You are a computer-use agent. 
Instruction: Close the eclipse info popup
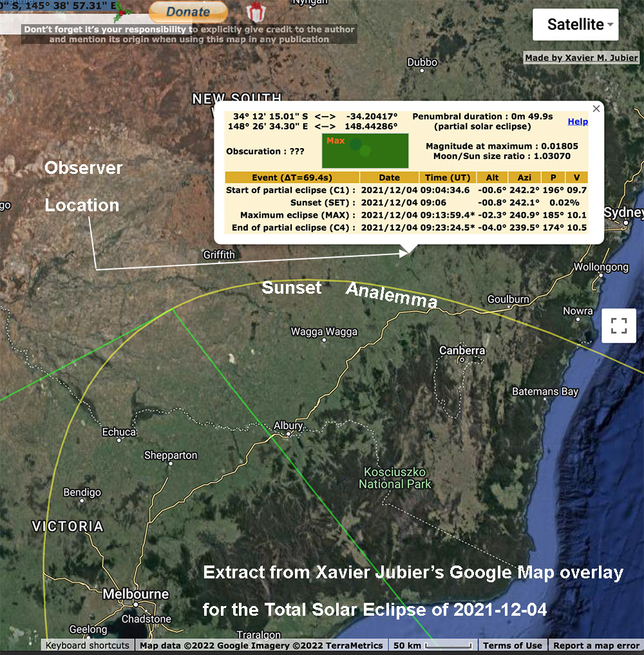click(596, 109)
